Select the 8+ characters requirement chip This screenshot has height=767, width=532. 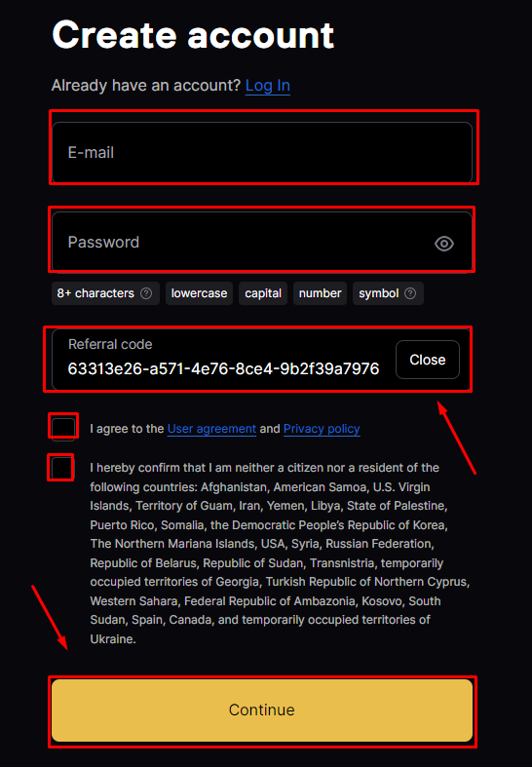tap(105, 293)
